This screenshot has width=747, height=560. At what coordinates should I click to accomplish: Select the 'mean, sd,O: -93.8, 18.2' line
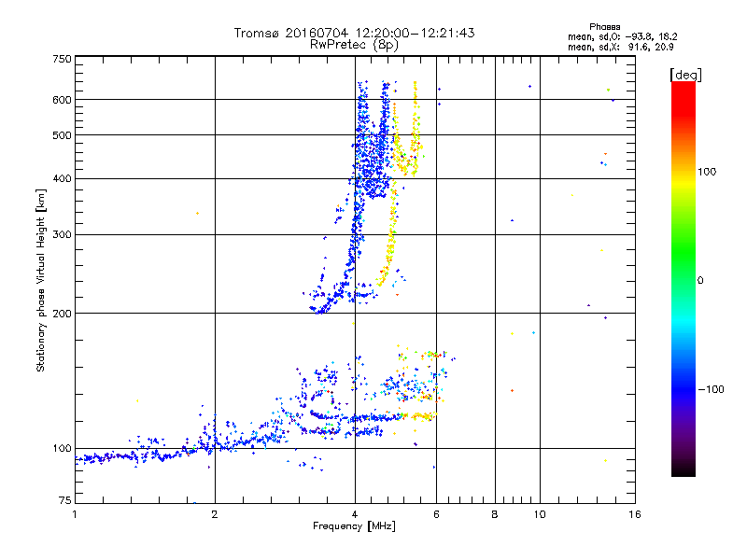coord(622,36)
